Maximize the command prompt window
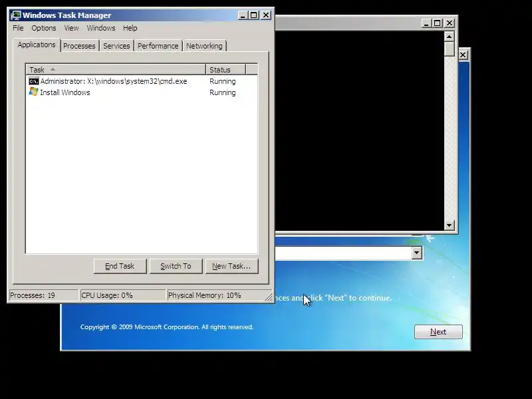 click(x=438, y=23)
